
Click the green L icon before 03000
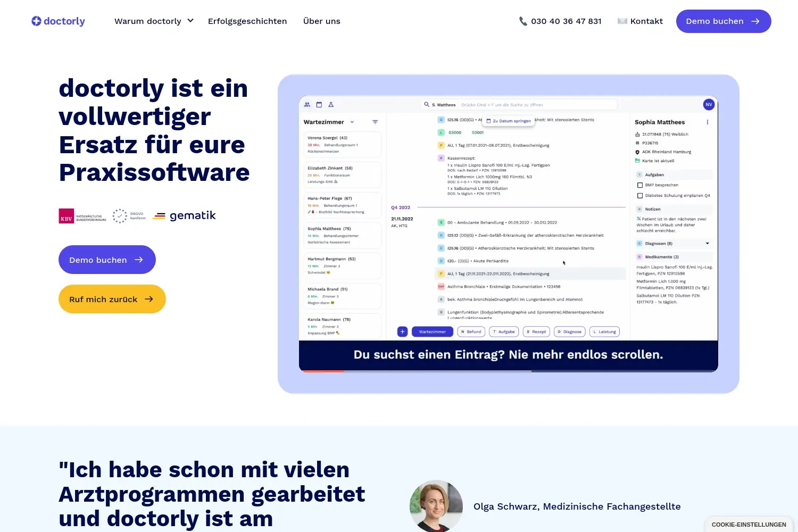(441, 132)
